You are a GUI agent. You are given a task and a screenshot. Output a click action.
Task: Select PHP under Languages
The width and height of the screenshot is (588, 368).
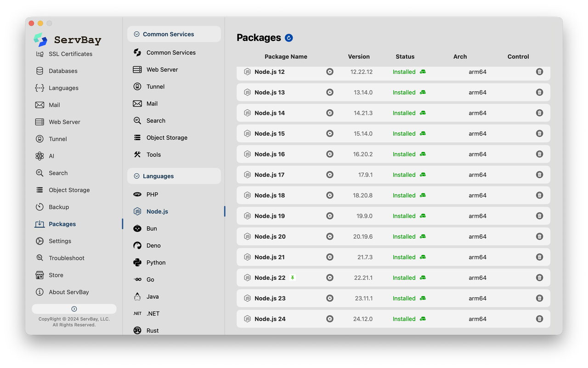(x=152, y=194)
